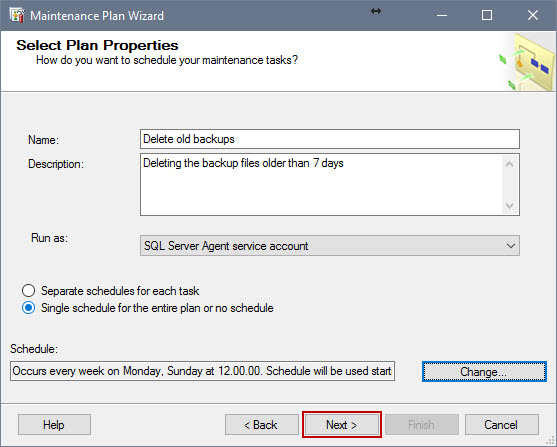Click the wizard banner graphic at the top right

(527, 61)
